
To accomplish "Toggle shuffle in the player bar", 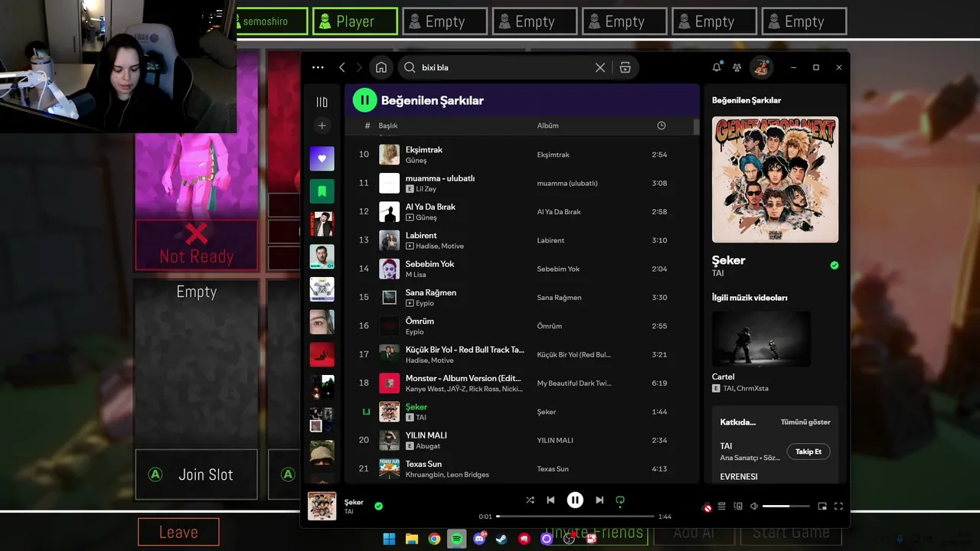I will click(530, 500).
